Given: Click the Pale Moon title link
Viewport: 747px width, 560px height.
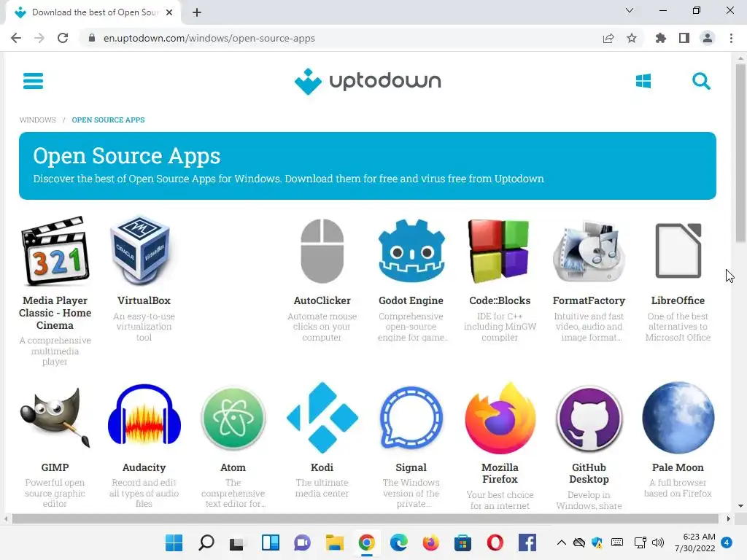Looking at the screenshot, I should point(678,467).
